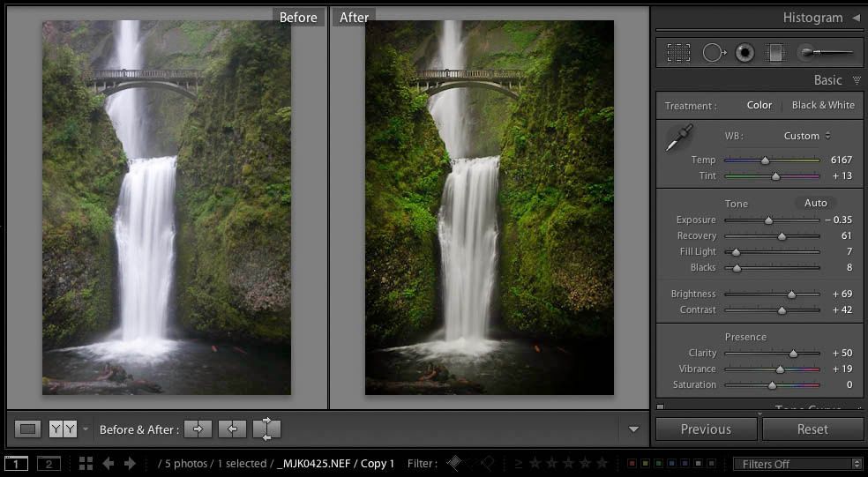Viewport: 868px width, 477px height.
Task: Filter by flagged photos flag
Action: point(454,463)
